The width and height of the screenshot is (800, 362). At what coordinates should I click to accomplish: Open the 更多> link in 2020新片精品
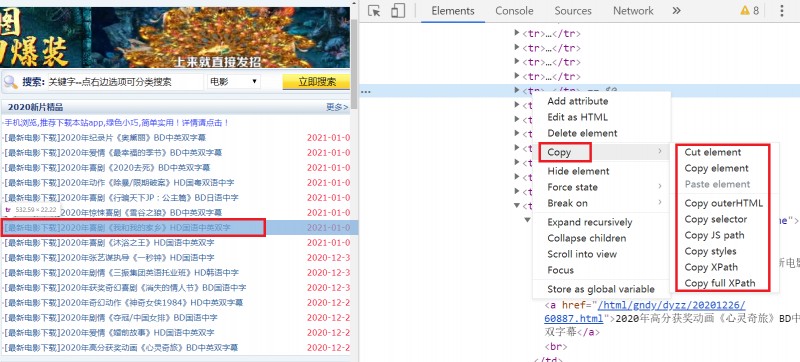[x=337, y=107]
